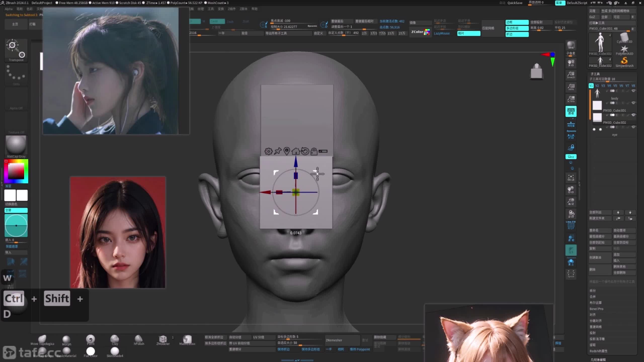Toggle the 相对 button
This screenshot has width=644, height=362.
[469, 33]
